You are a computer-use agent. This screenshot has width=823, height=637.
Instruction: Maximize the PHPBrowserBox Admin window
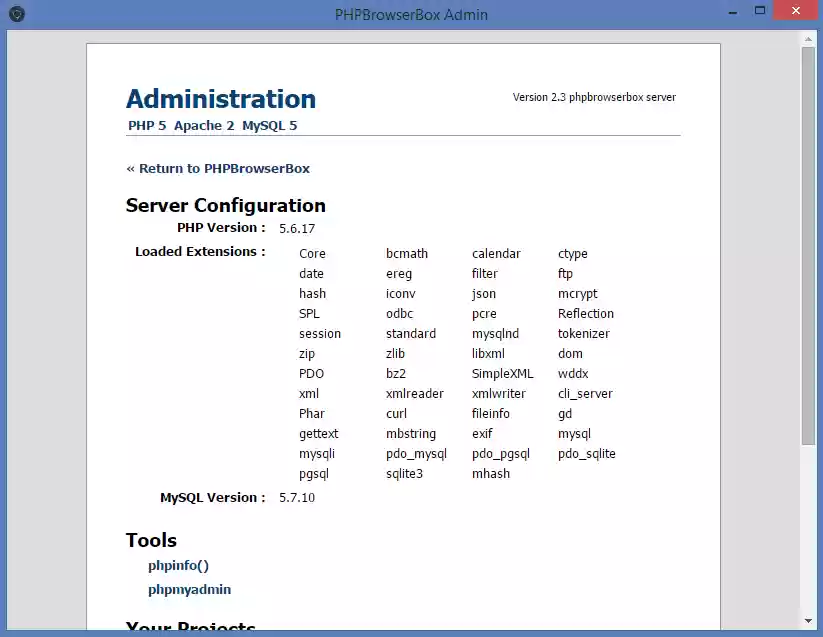pyautogui.click(x=759, y=10)
